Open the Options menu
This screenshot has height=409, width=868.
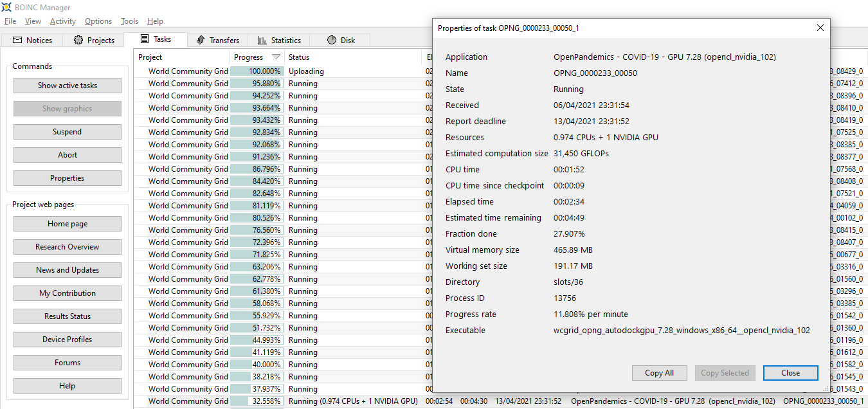pyautogui.click(x=98, y=21)
